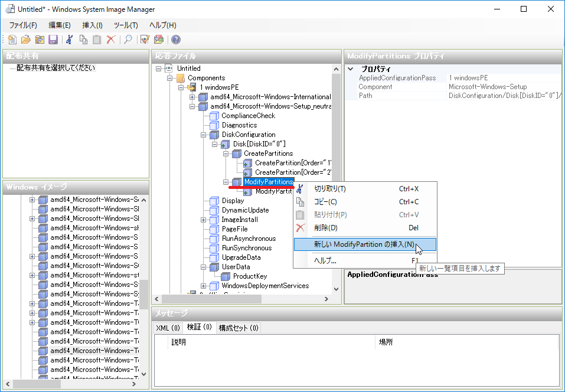Viewport: 565px width, 392px height.
Task: Switch to the XML (0) tab
Action: [168, 328]
